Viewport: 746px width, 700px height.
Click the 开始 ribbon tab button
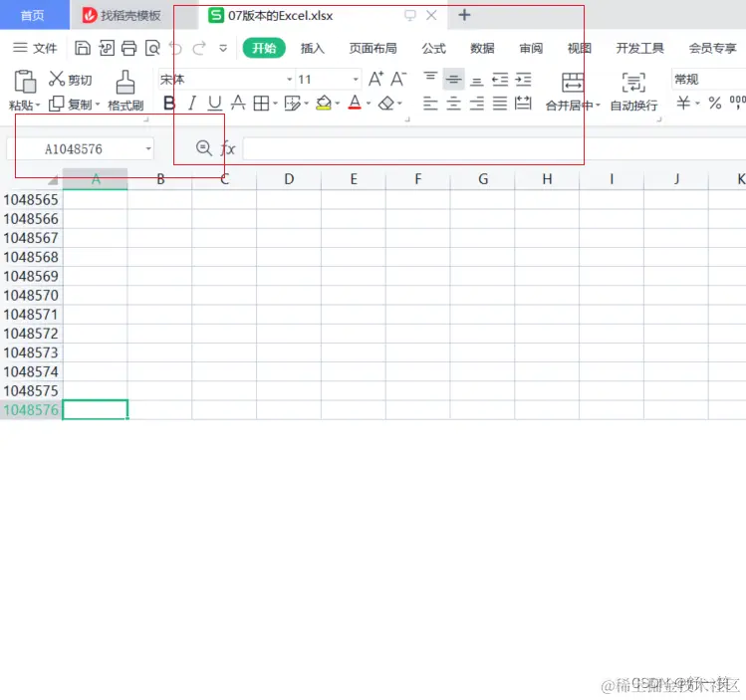point(264,48)
